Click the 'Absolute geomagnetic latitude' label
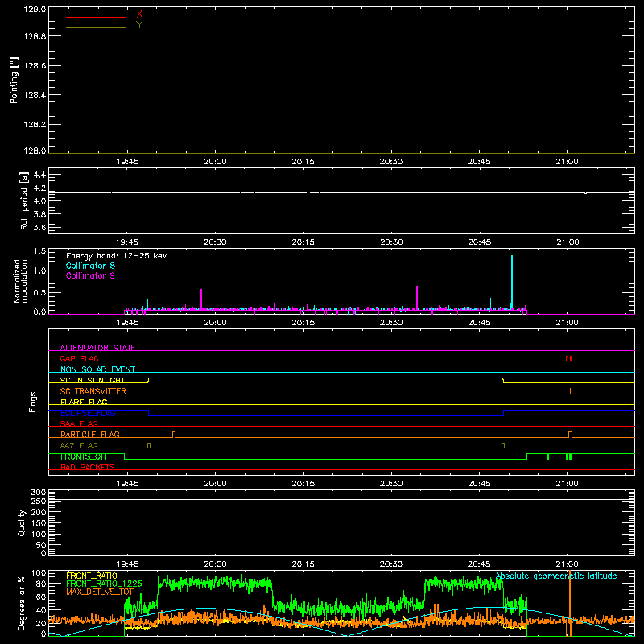The height and width of the screenshot is (644, 644). (x=556, y=576)
